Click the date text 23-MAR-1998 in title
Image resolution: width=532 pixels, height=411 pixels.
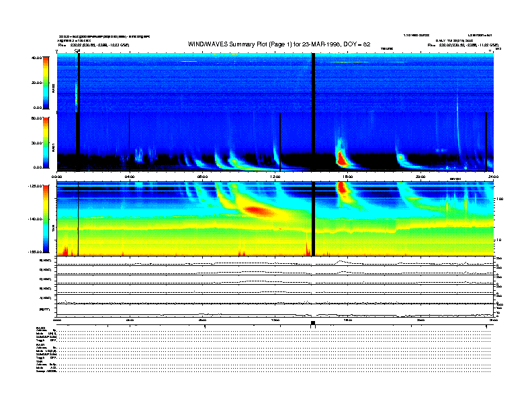pyautogui.click(x=322, y=44)
